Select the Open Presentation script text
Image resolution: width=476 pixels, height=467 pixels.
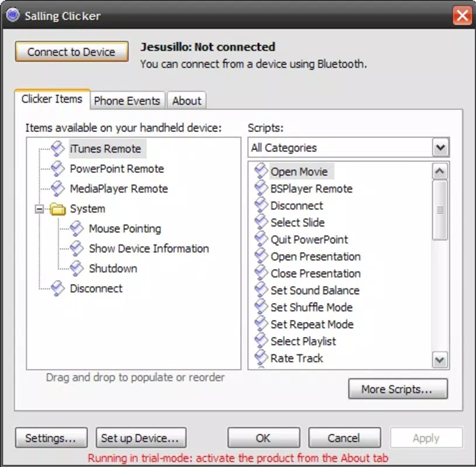[316, 256]
